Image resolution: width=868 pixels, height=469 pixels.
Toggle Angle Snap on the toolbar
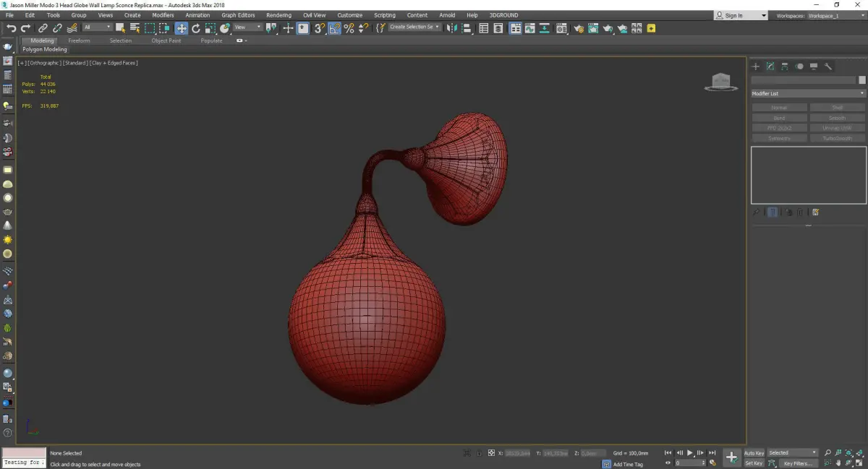pos(334,28)
